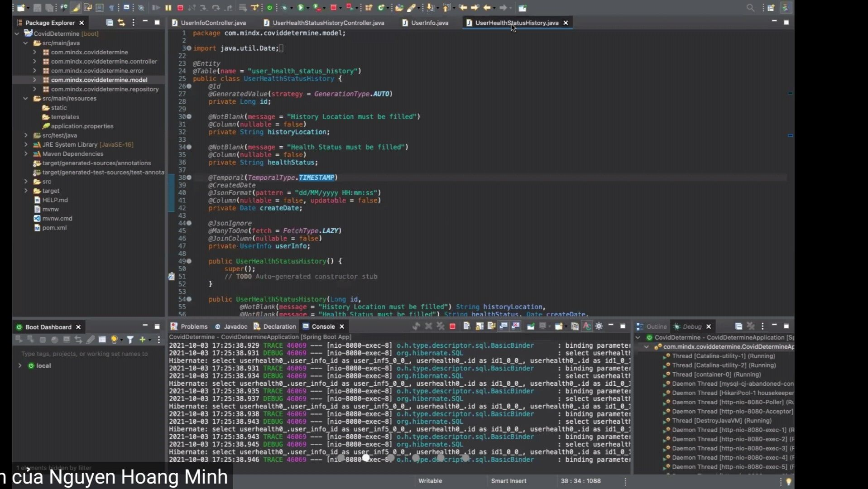Switch to UserInfoController.java editor tab
This screenshot has height=489, width=868.
pos(213,23)
